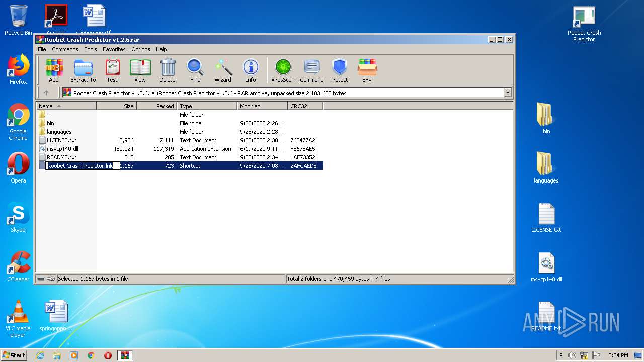Open the Find magnifier icon
The width and height of the screenshot is (644, 362).
195,71
